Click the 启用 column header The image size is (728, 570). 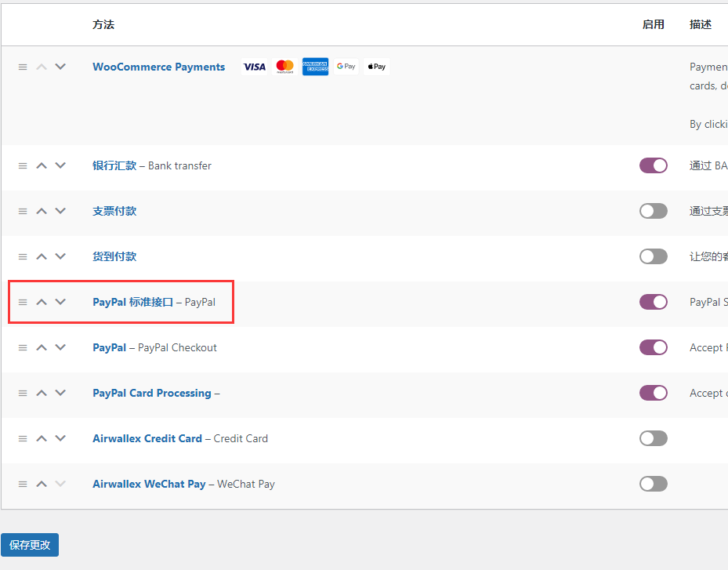point(654,24)
